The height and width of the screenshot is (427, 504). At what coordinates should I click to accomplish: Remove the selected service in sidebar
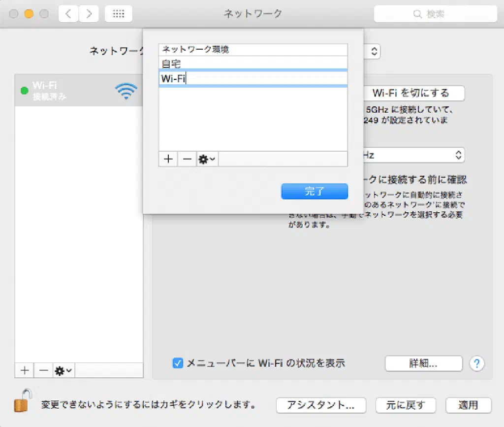[x=44, y=370]
